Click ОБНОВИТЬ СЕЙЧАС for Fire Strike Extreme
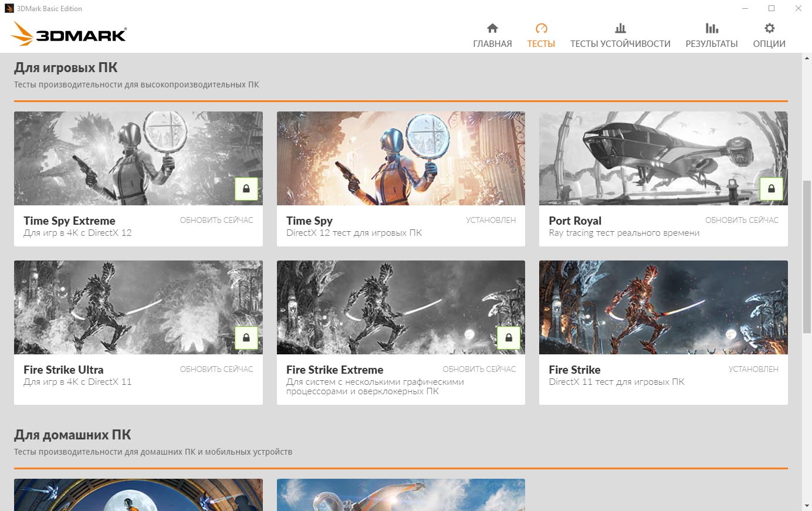The height and width of the screenshot is (511, 812). pos(479,369)
